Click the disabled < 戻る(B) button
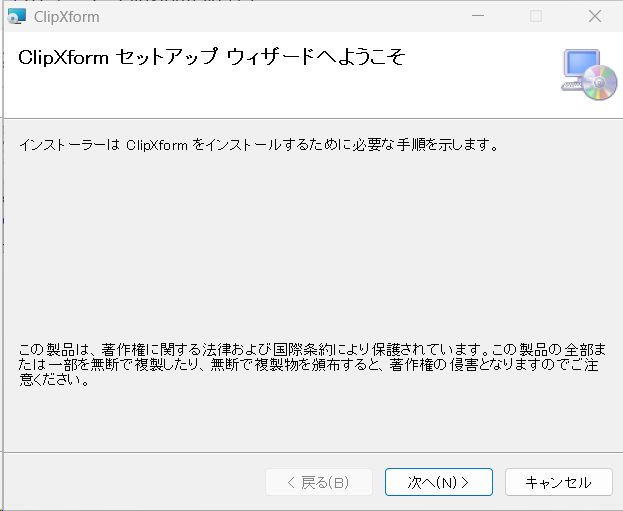This screenshot has width=623, height=511. [319, 482]
